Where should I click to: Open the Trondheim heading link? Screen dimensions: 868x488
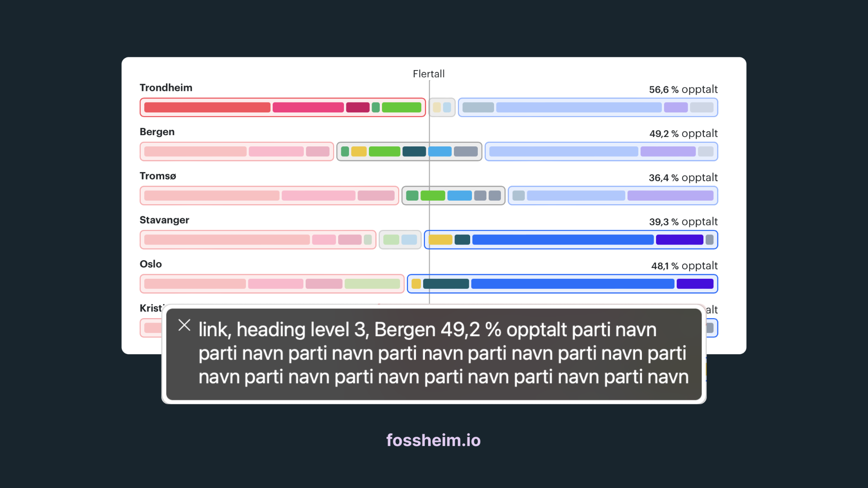pos(165,88)
